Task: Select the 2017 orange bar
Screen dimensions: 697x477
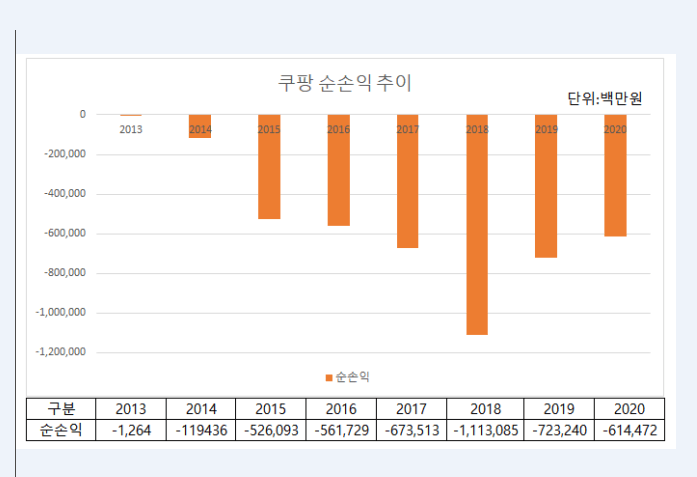Action: click(408, 181)
